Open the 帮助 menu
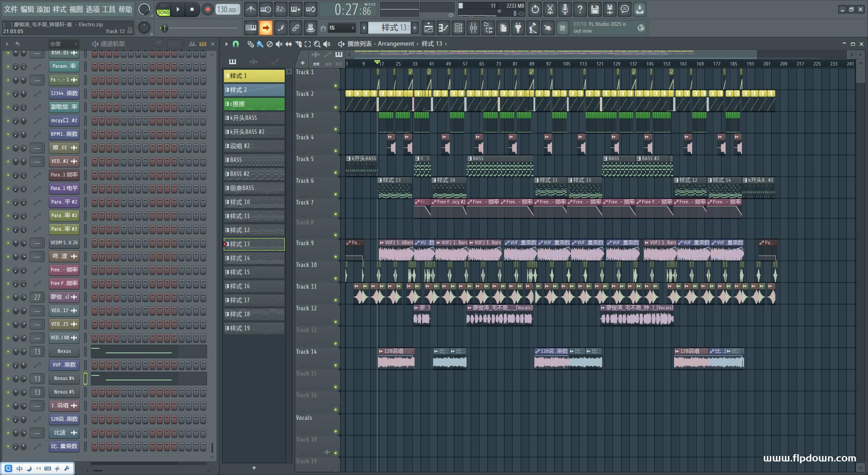The width and height of the screenshot is (868, 475). (x=125, y=9)
